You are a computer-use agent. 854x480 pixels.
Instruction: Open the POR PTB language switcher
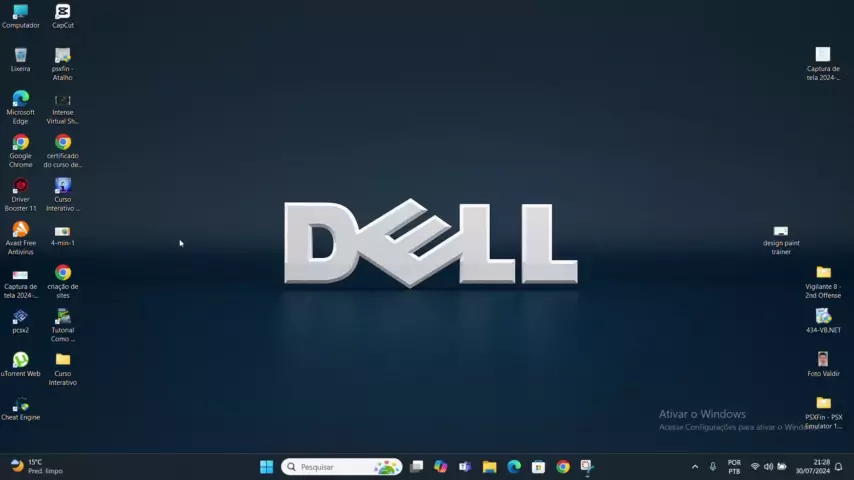coord(734,467)
